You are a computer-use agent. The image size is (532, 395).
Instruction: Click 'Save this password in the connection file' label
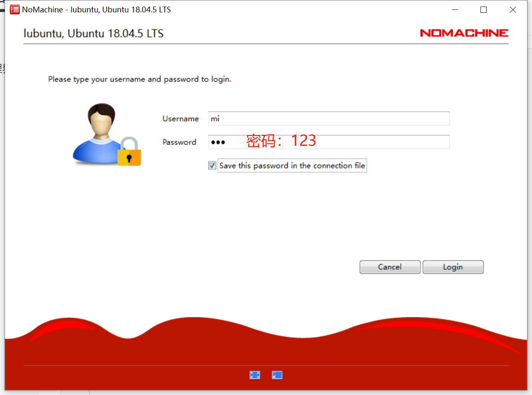coord(292,166)
